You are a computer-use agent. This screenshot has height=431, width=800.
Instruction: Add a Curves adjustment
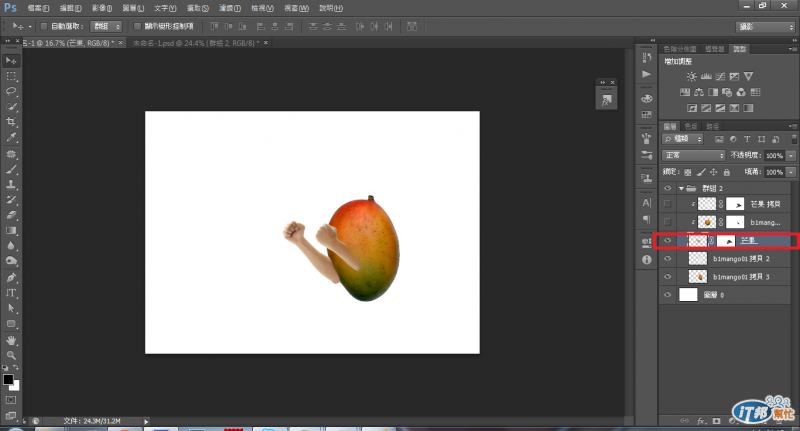720,77
